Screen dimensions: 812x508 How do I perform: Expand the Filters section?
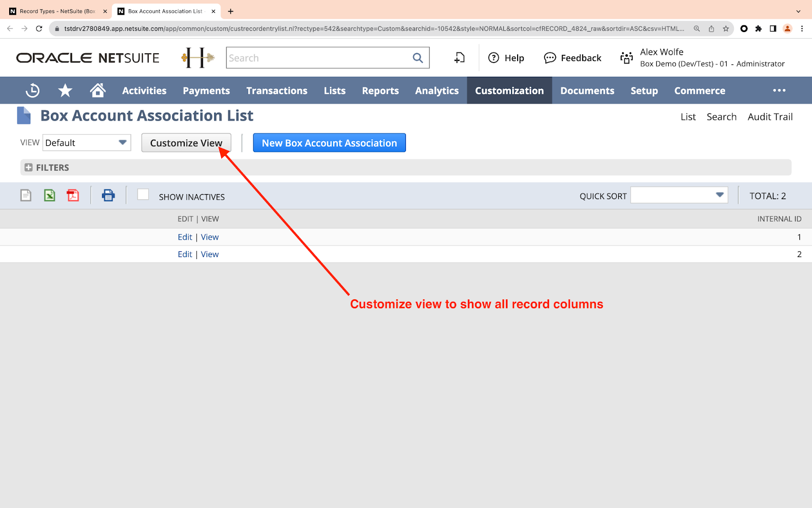pos(29,168)
